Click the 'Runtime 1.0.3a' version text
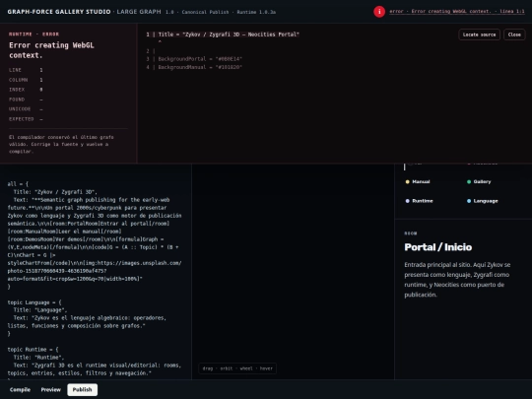This screenshot has height=399, width=532. [x=256, y=12]
